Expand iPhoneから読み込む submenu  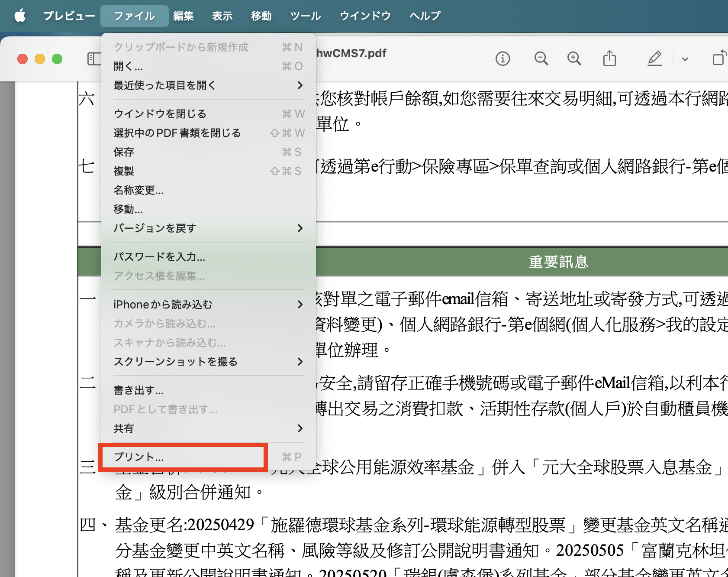209,305
